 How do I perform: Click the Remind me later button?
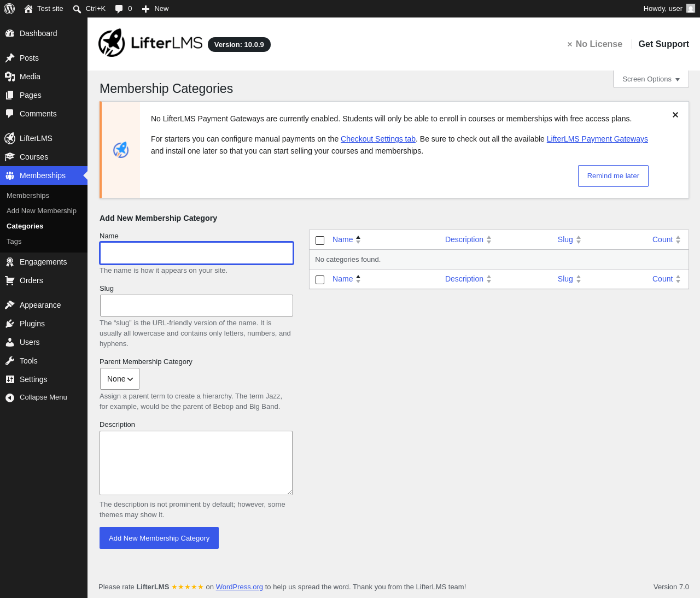click(613, 176)
